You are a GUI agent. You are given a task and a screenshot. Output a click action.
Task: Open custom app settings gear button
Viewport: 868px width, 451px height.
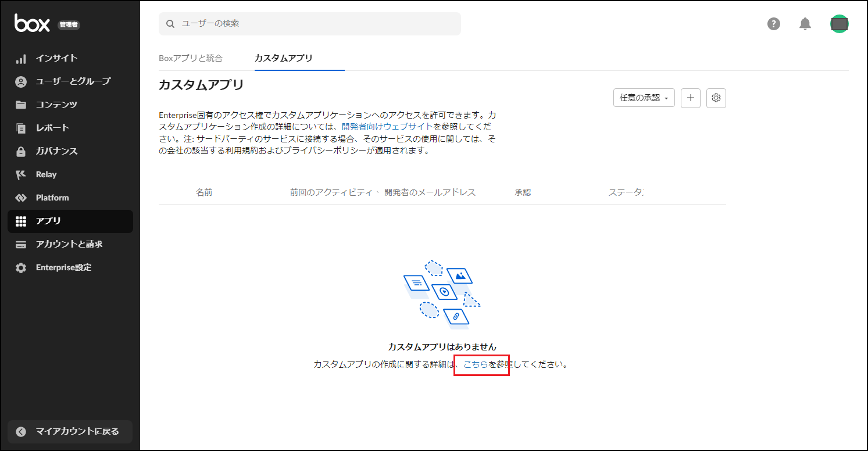pyautogui.click(x=716, y=98)
